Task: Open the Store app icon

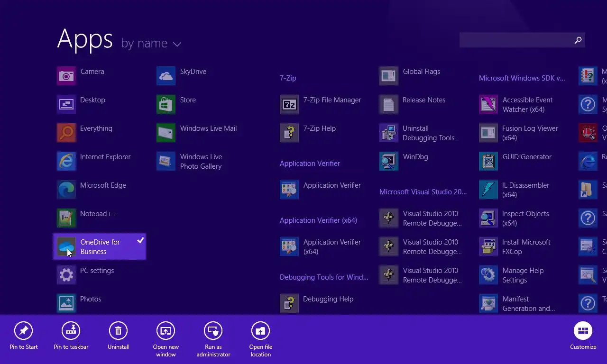Action: pos(166,104)
